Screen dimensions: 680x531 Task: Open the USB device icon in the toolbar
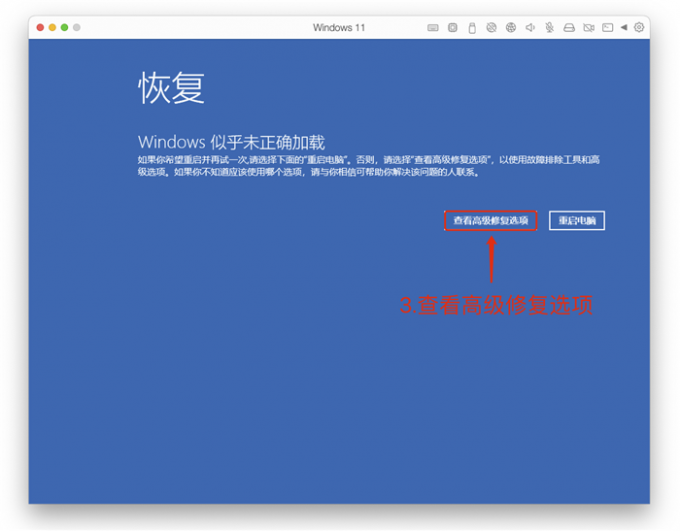click(472, 28)
